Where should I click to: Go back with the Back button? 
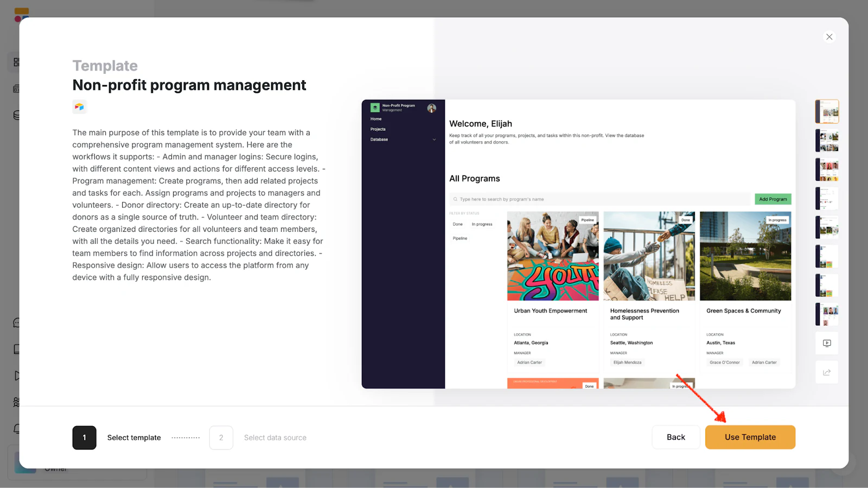676,437
